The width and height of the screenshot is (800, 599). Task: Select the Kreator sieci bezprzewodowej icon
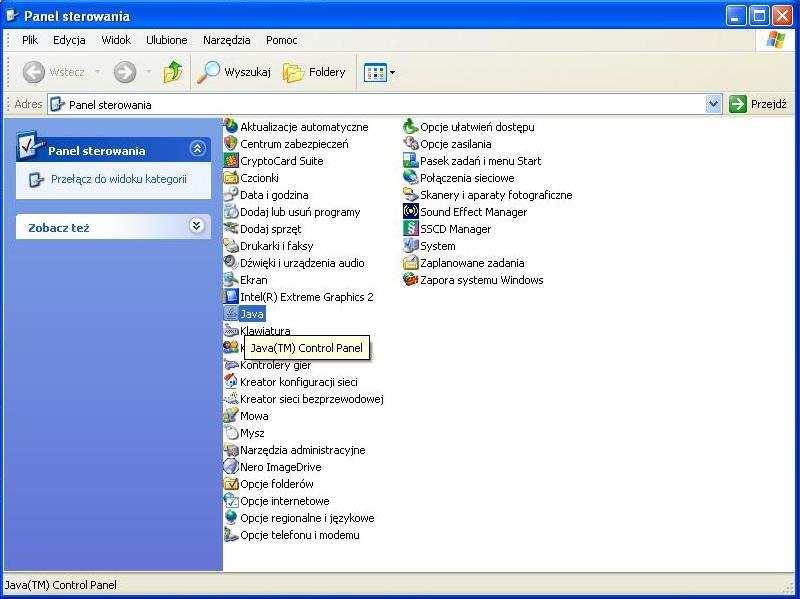pyautogui.click(x=231, y=399)
